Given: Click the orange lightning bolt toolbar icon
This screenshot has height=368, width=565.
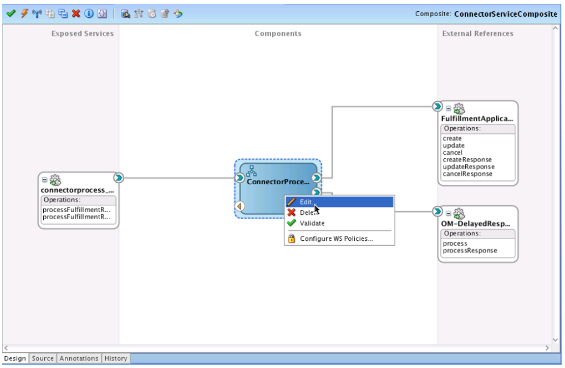Looking at the screenshot, I should point(24,13).
